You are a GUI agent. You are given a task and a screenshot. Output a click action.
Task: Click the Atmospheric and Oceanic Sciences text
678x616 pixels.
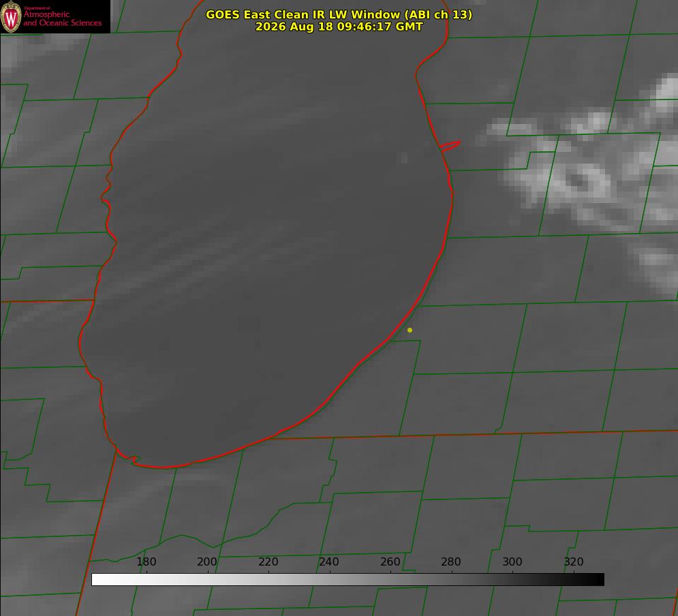62,18
